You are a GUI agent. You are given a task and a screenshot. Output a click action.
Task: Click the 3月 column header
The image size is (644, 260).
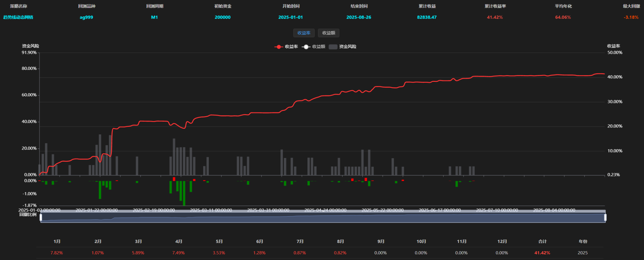[x=138, y=241]
